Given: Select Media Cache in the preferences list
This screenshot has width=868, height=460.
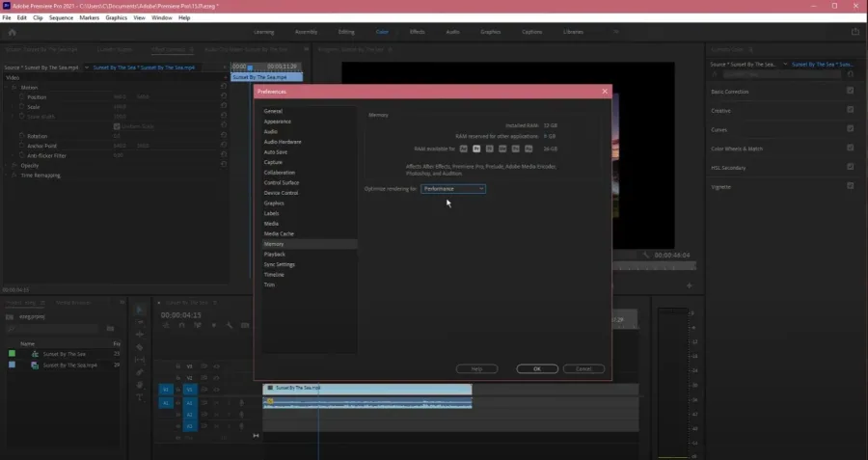Looking at the screenshot, I should click(279, 233).
